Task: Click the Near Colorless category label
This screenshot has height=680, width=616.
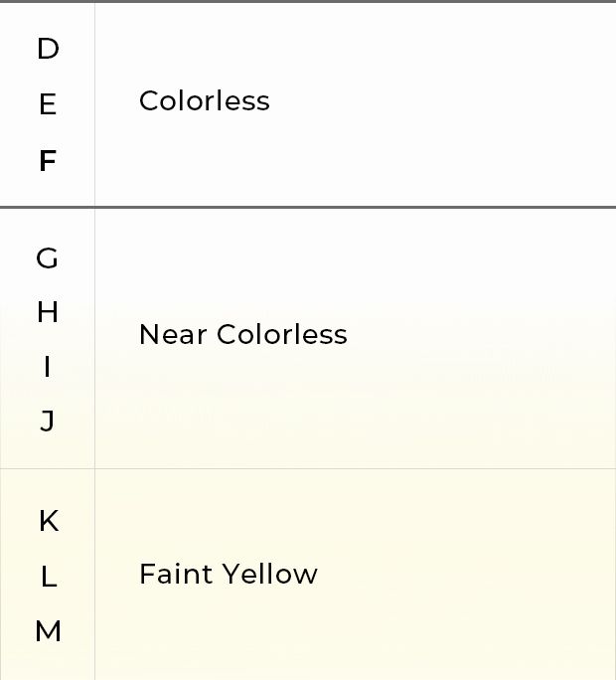Action: [x=243, y=334]
